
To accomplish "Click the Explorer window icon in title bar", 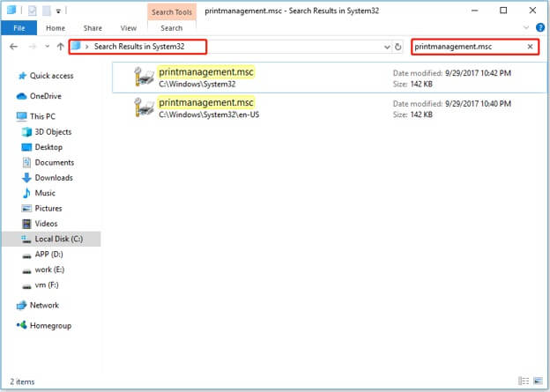I will [11, 10].
